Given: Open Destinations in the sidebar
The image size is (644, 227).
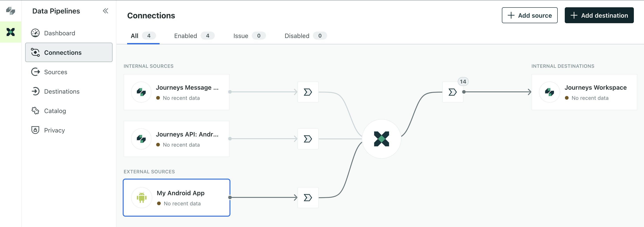Looking at the screenshot, I should (69, 91).
